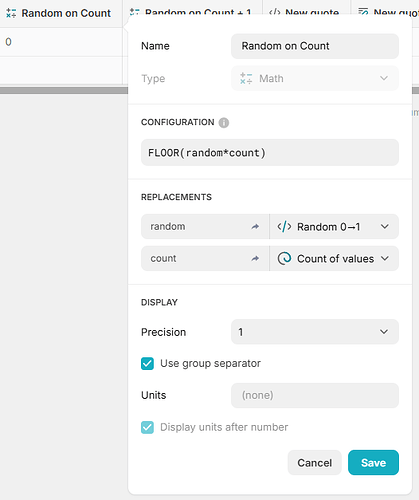Image resolution: width=419 pixels, height=500 pixels.
Task: Click the code icon beside Random 0→1
Action: (284, 227)
